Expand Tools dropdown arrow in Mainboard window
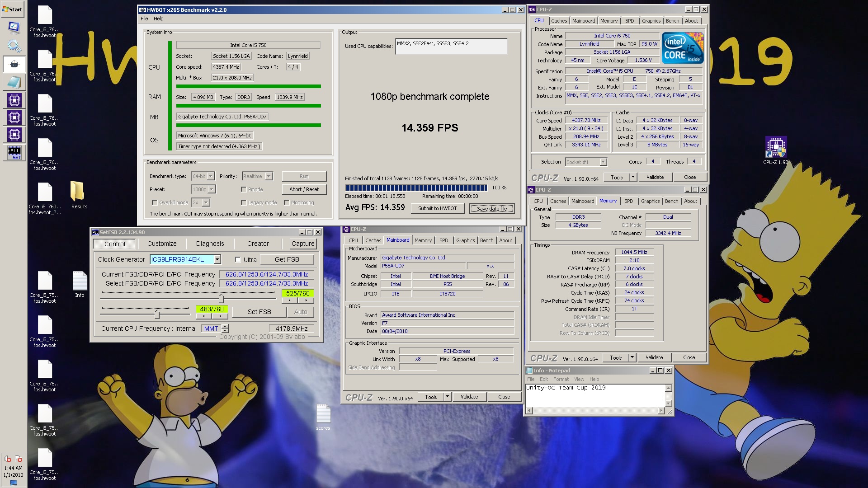The height and width of the screenshot is (488, 868). 447,397
